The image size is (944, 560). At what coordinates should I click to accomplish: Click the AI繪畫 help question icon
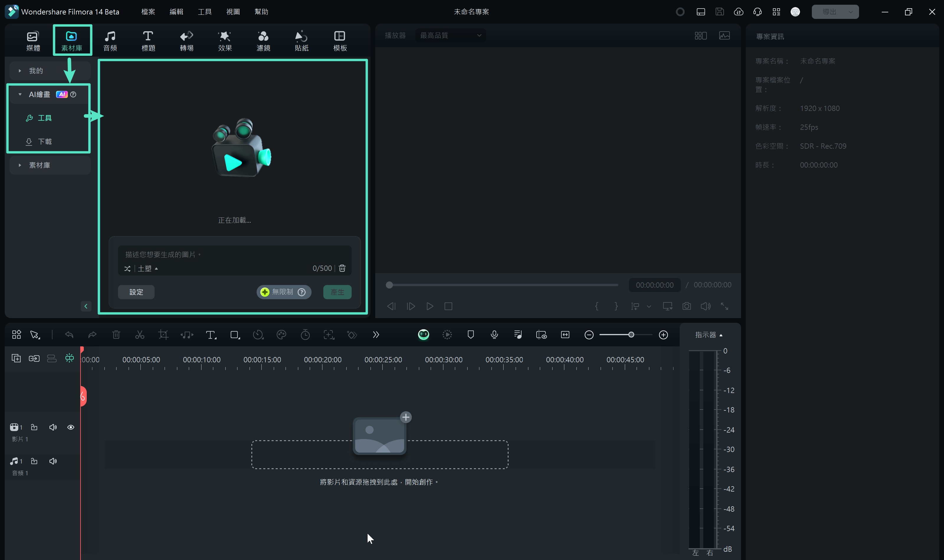coord(73,94)
